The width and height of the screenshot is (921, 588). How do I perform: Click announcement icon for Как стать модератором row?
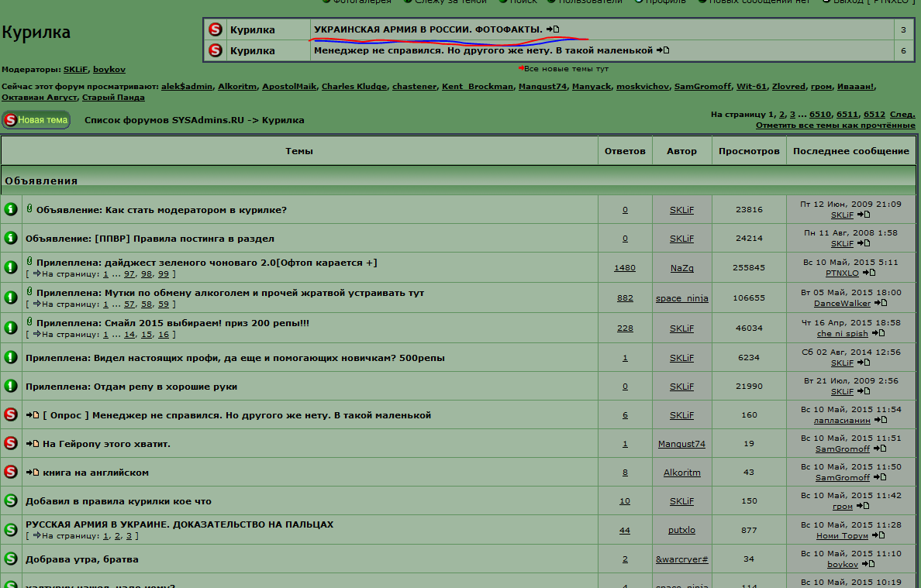click(x=11, y=209)
